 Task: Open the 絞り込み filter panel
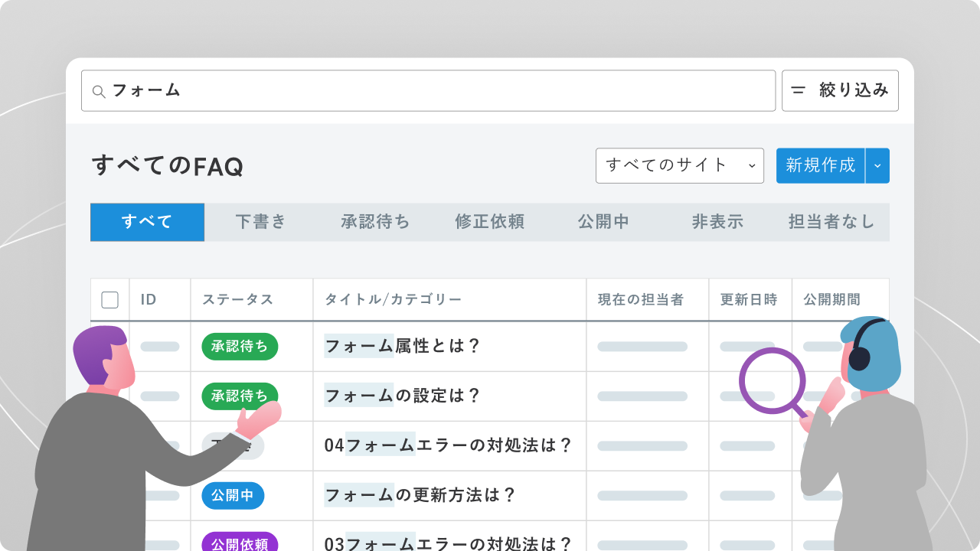(x=840, y=90)
